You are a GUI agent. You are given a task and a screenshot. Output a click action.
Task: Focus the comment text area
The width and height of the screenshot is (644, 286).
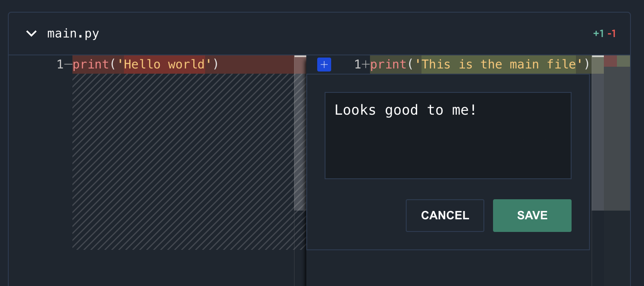click(x=448, y=135)
